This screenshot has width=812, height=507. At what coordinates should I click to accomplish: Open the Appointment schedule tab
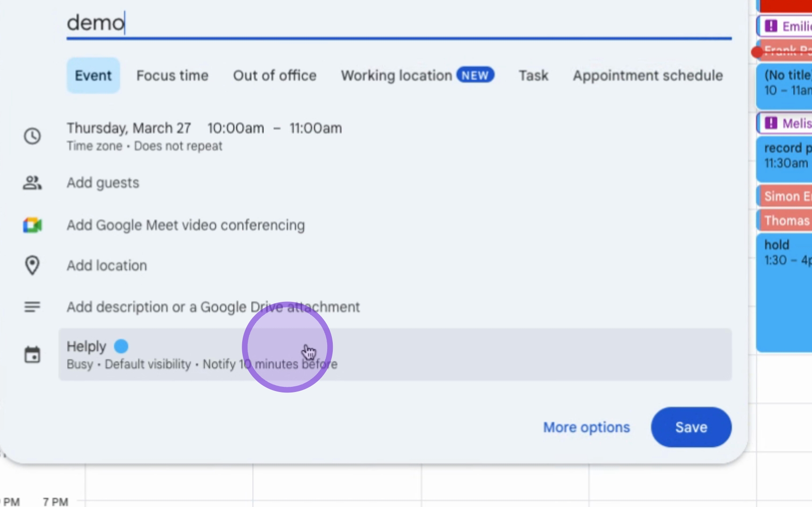click(648, 76)
